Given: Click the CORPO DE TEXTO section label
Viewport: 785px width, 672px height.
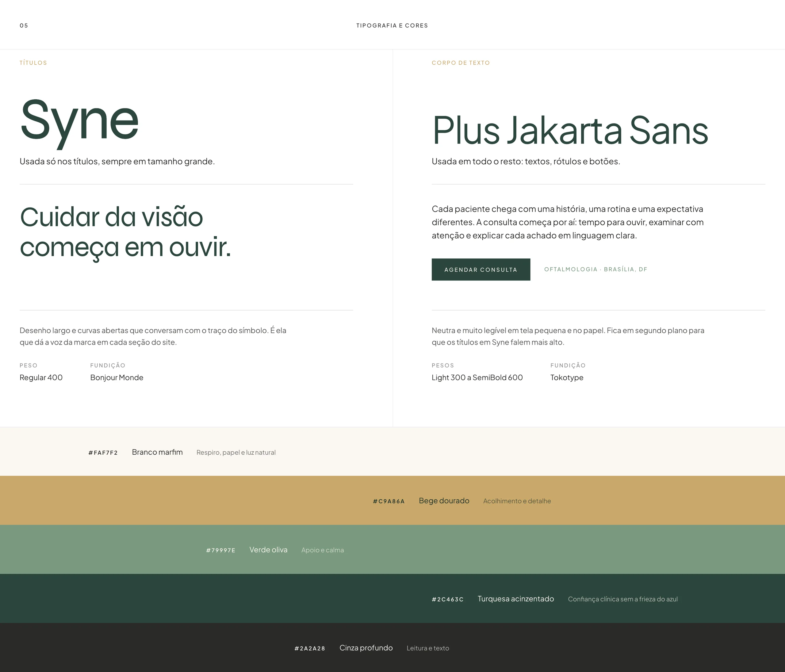Looking at the screenshot, I should point(461,63).
